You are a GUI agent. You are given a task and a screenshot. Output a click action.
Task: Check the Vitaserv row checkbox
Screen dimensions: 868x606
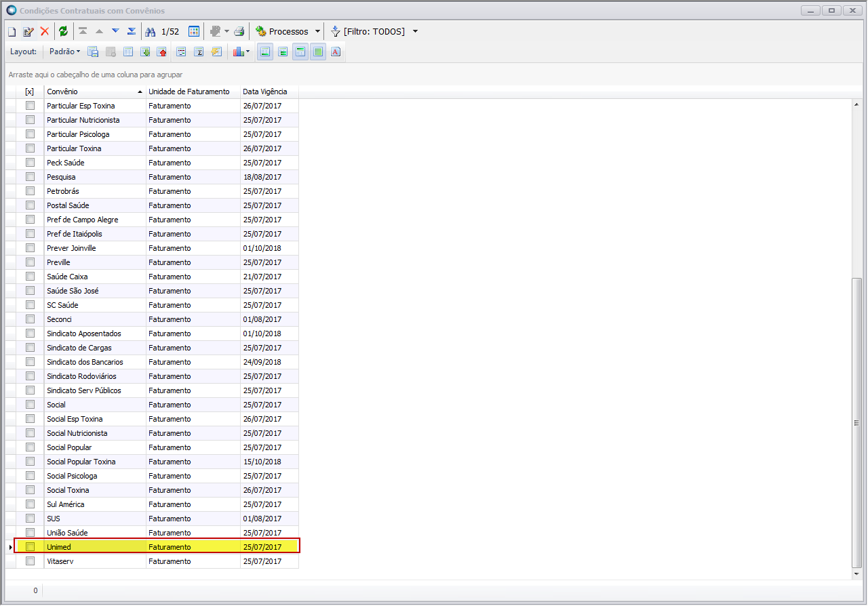[x=30, y=561]
